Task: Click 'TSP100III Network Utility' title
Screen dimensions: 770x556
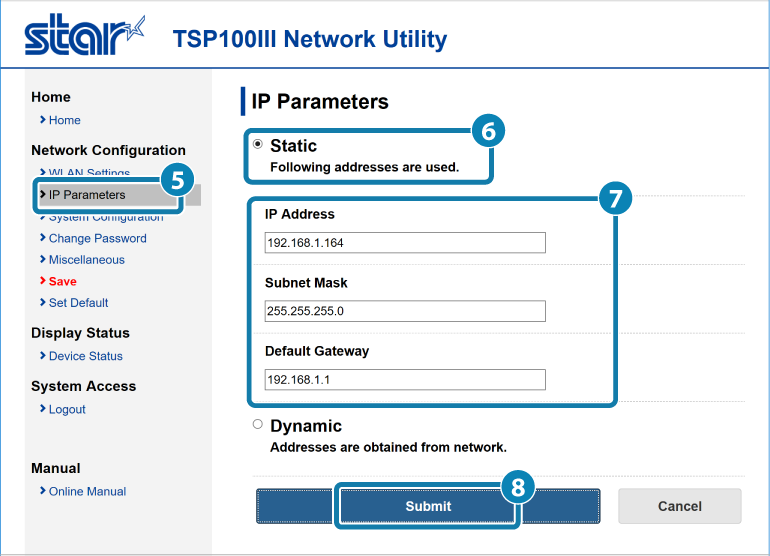Action: click(310, 39)
